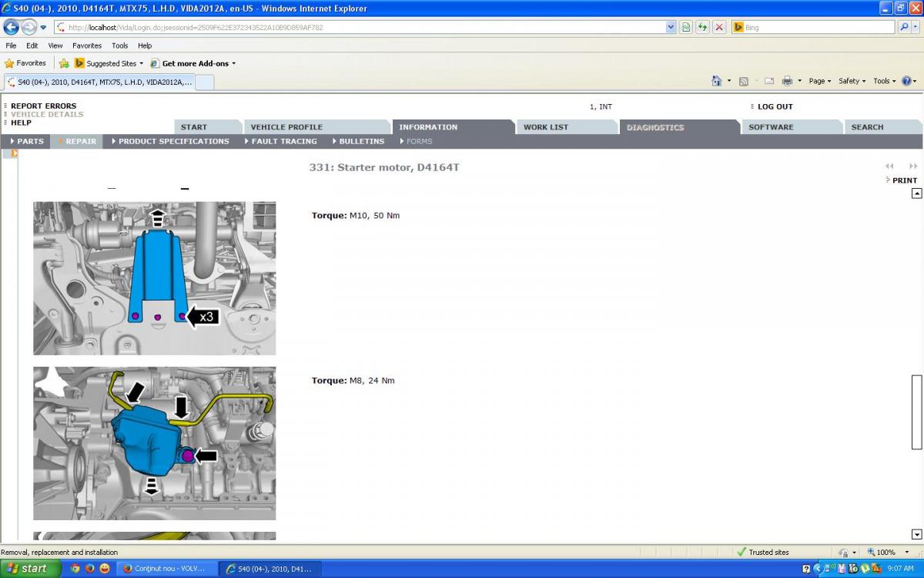Click the browser Back arrow button
The width and height of the screenshot is (924, 578).
[12, 27]
